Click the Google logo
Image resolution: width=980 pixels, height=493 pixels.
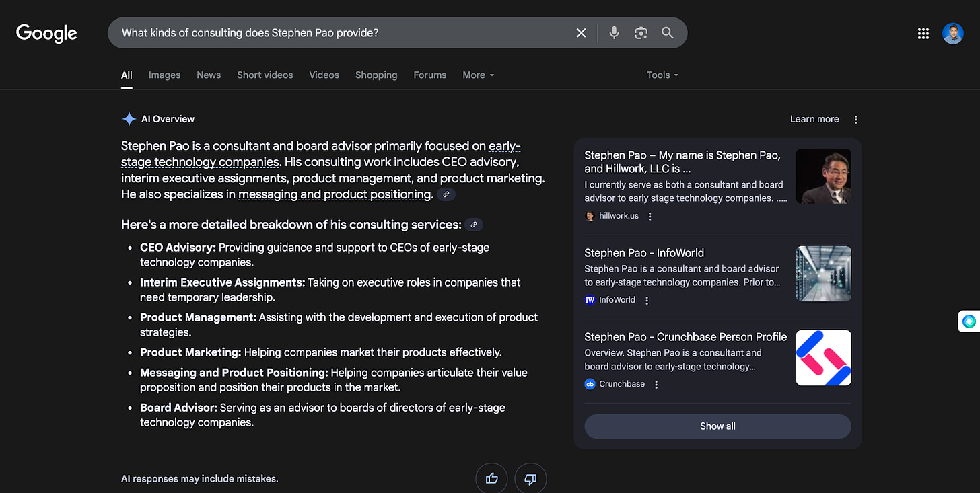pyautogui.click(x=46, y=33)
